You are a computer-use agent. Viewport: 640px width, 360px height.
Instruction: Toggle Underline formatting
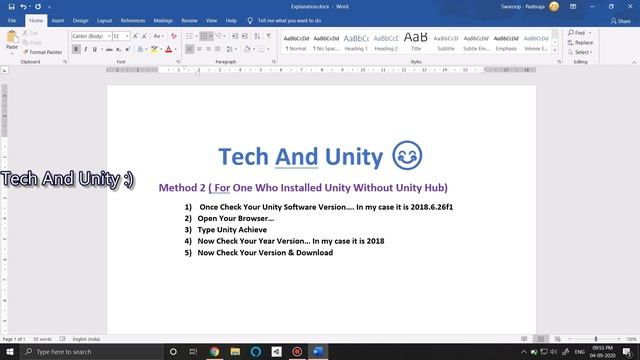click(95, 49)
